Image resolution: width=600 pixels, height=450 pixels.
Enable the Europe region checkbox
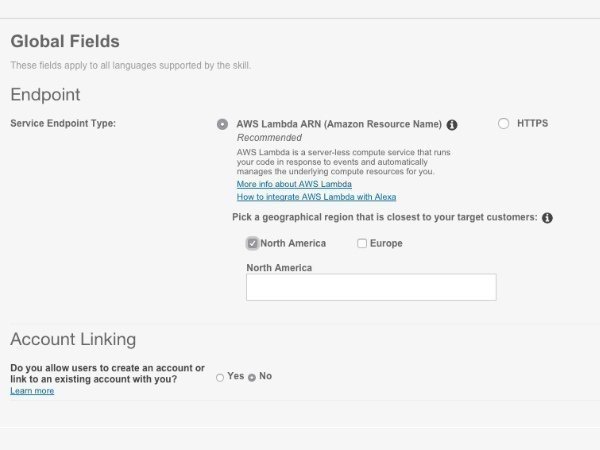tap(362, 243)
